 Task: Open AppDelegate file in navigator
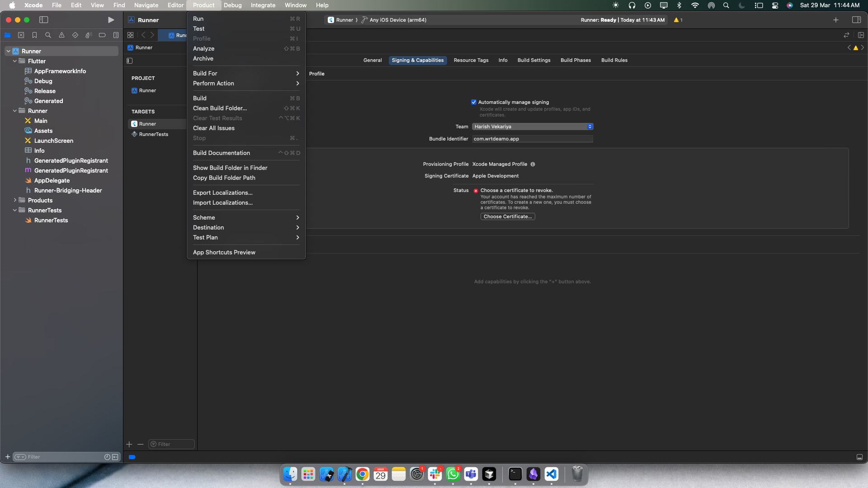52,180
